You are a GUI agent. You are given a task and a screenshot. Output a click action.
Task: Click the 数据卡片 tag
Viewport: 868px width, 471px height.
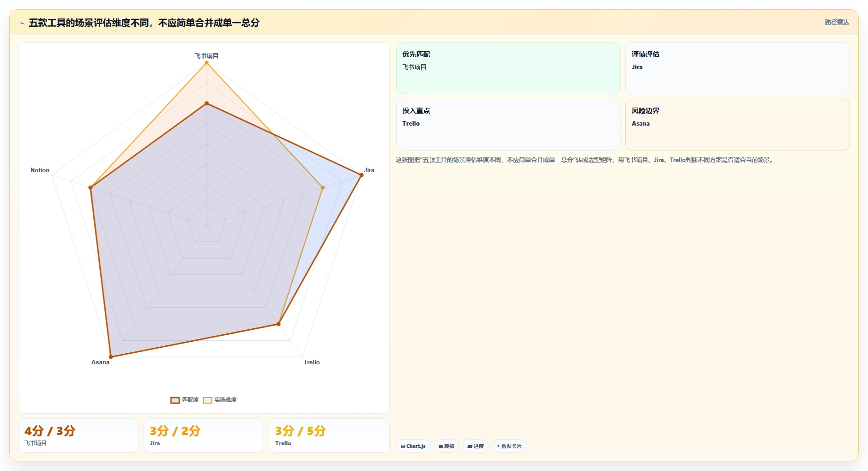tap(509, 446)
